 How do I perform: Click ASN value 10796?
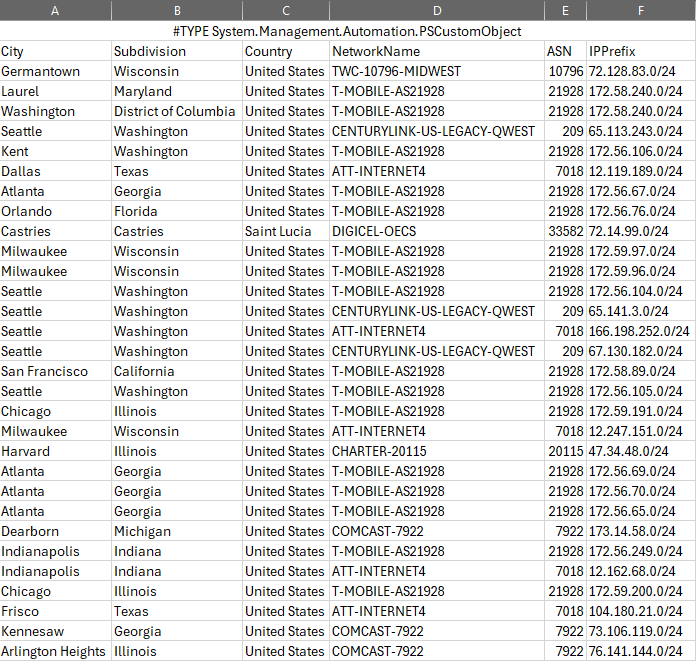coord(565,71)
